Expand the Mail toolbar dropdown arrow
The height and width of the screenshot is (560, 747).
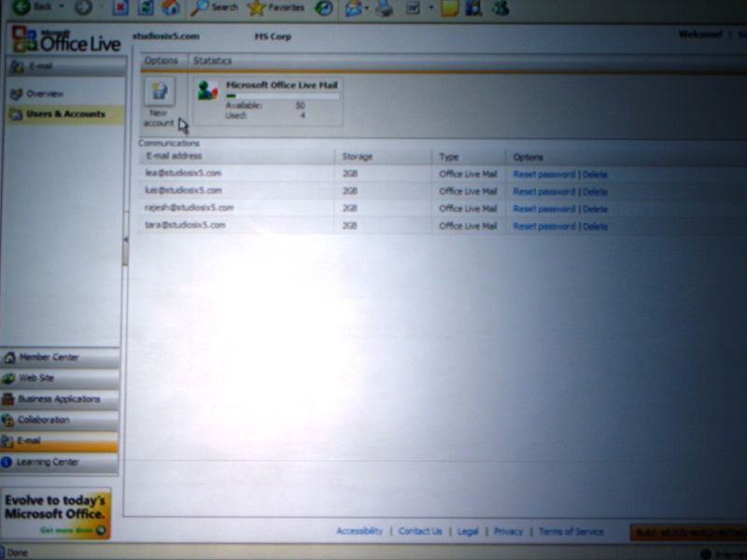367,8
